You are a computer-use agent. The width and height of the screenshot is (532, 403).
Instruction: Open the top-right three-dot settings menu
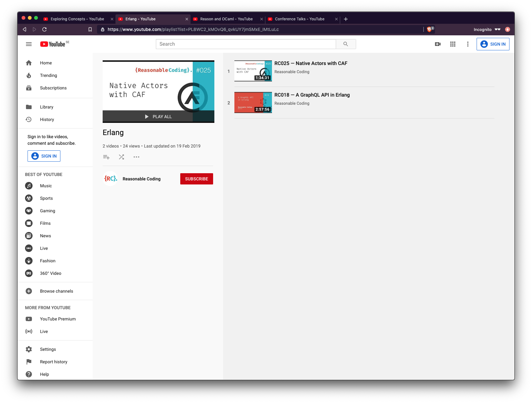pyautogui.click(x=468, y=44)
